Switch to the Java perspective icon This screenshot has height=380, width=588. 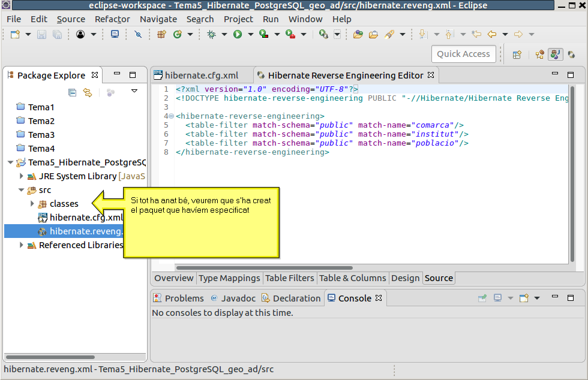(x=556, y=55)
